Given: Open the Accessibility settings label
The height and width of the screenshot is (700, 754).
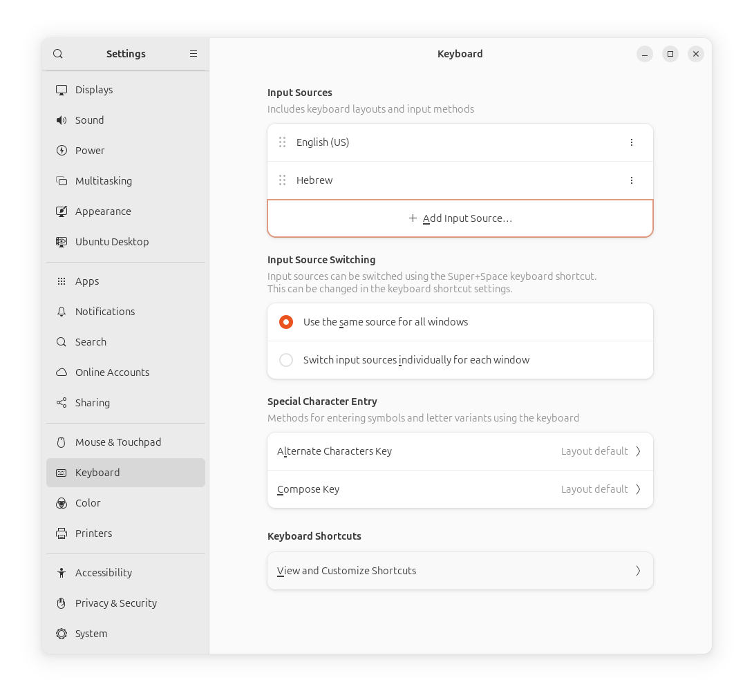Looking at the screenshot, I should pyautogui.click(x=104, y=573).
